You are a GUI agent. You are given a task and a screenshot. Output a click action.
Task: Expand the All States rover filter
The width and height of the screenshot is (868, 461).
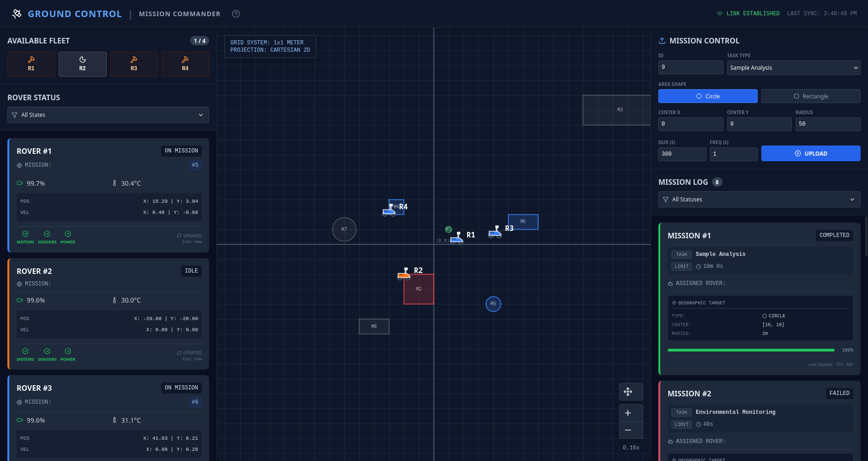108,115
